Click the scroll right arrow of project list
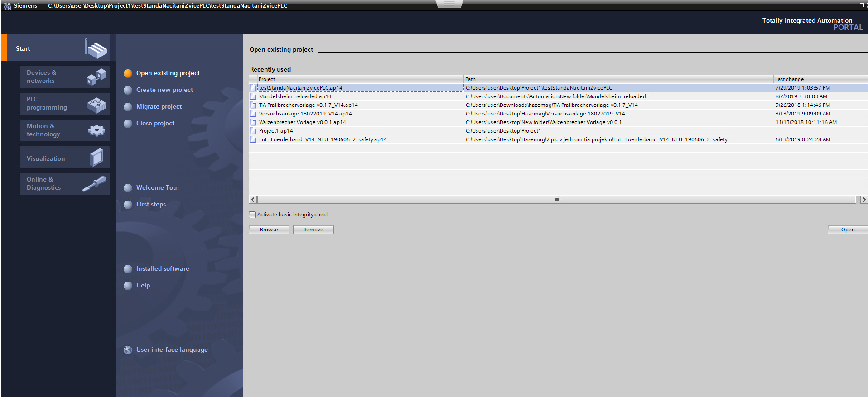 [x=864, y=200]
